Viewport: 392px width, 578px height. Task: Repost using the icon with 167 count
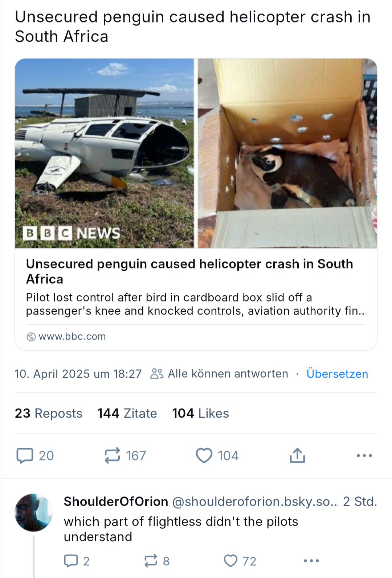[125, 455]
